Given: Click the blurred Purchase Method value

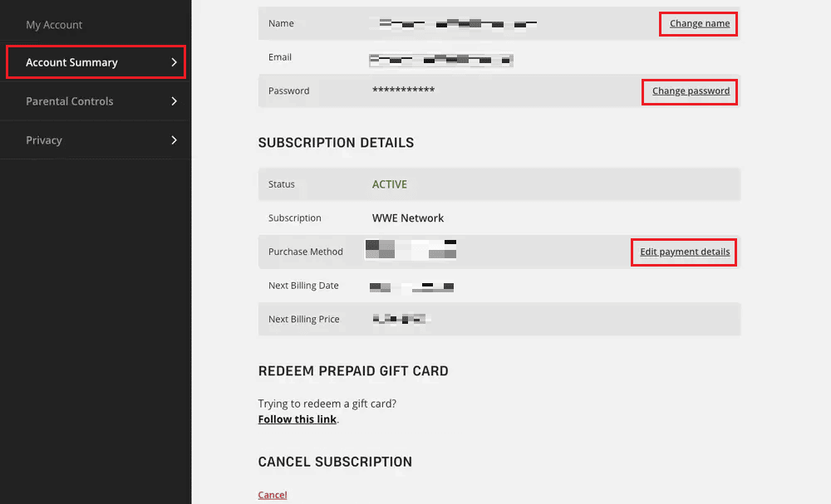Looking at the screenshot, I should click(411, 250).
